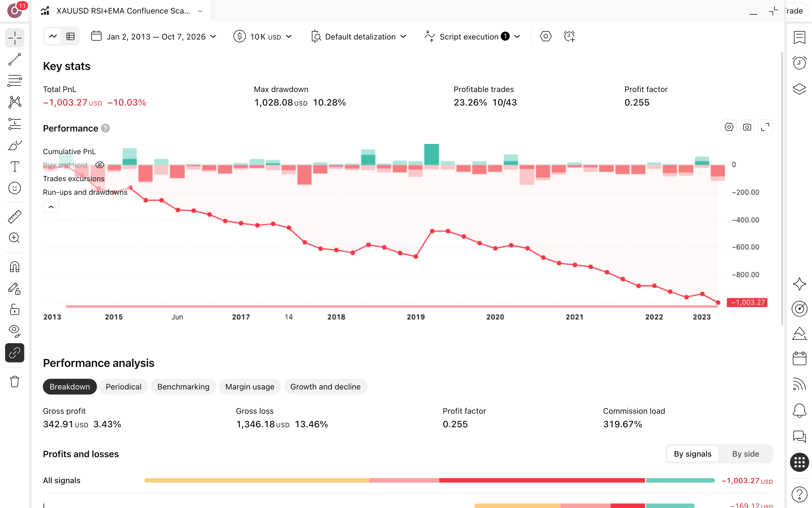Expand Default detalization options
Screen dimensions: 812x508
359,36
